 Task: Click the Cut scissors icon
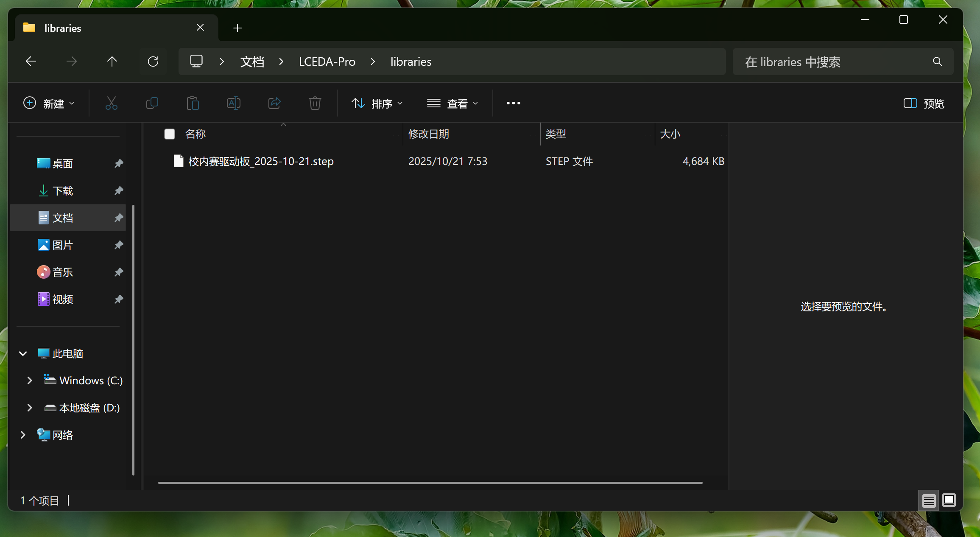[x=111, y=103]
